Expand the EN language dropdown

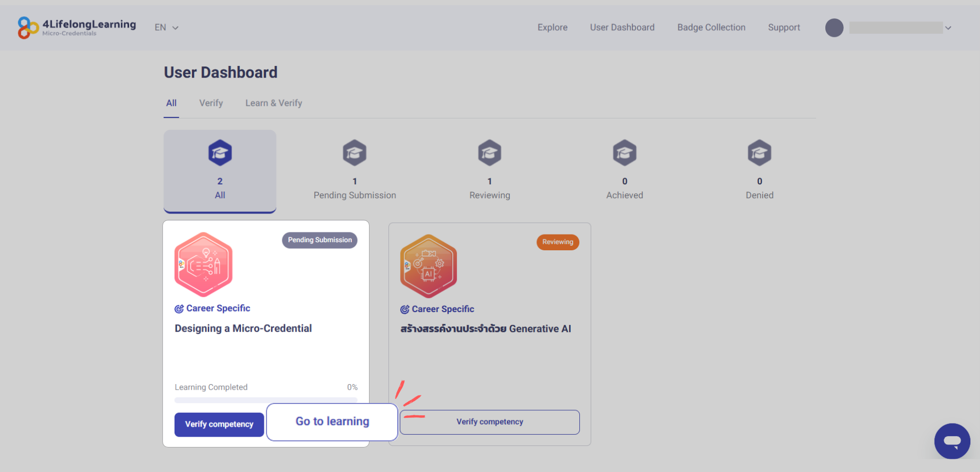[166, 28]
